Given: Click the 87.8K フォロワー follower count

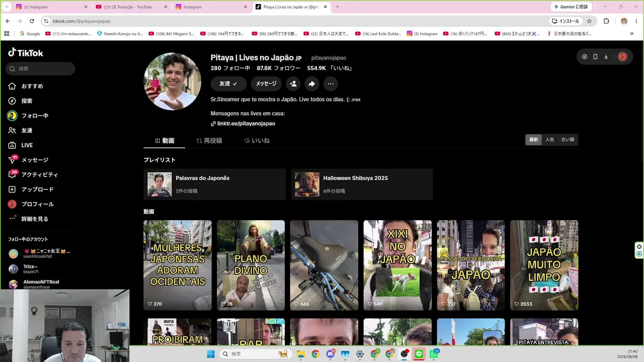Looking at the screenshot, I should [278, 68].
